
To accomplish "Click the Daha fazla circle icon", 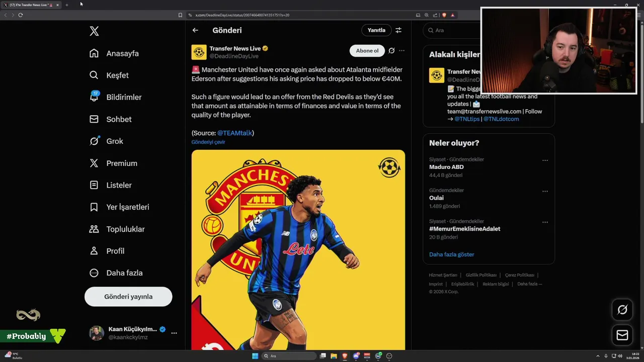I will click(x=94, y=273).
